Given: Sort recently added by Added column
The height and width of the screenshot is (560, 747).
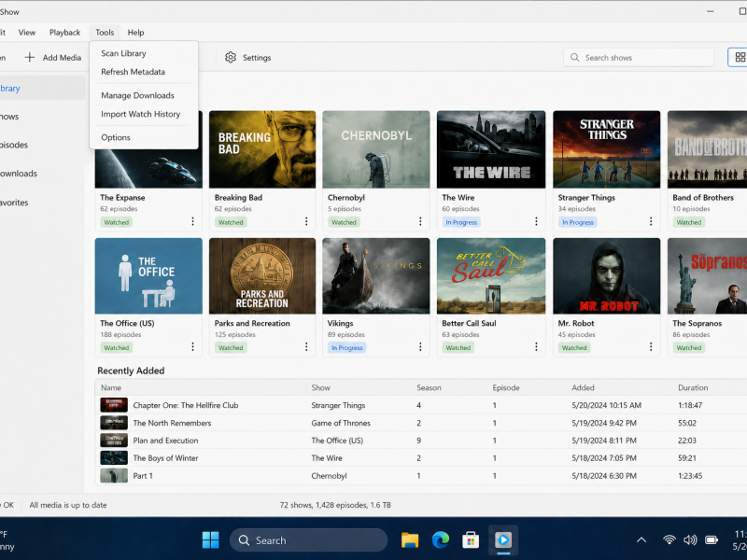Looking at the screenshot, I should pos(583,387).
